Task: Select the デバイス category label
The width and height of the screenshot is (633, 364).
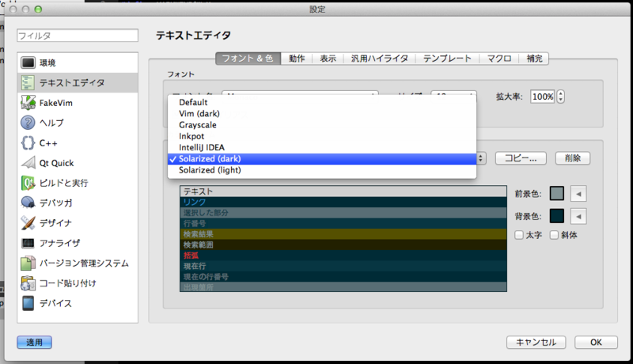Action: click(55, 303)
